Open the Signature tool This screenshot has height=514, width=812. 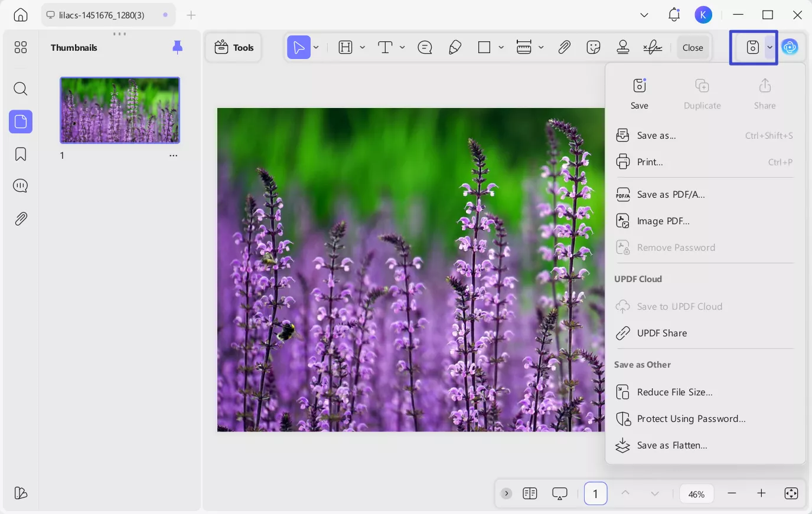click(x=653, y=47)
